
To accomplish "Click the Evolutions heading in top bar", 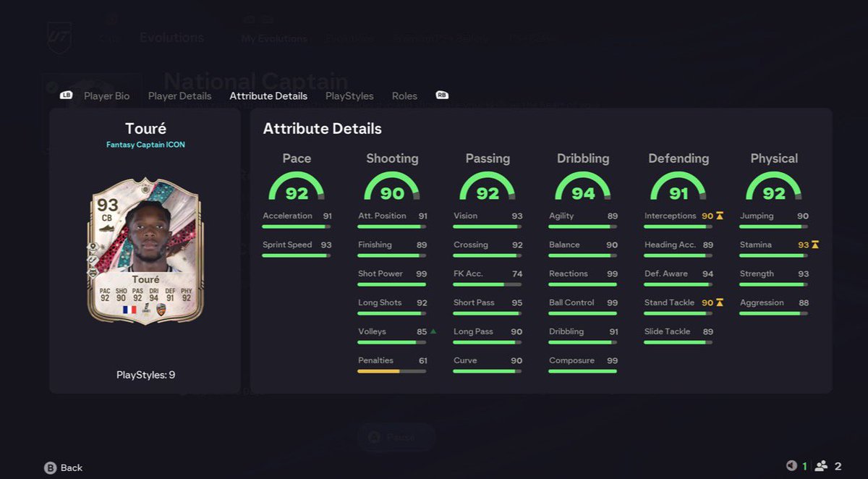I will [x=171, y=37].
